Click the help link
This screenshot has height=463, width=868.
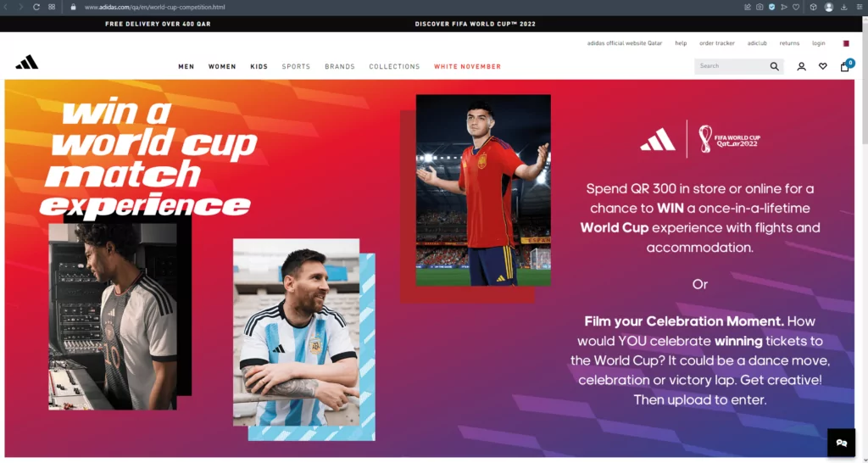(x=681, y=43)
